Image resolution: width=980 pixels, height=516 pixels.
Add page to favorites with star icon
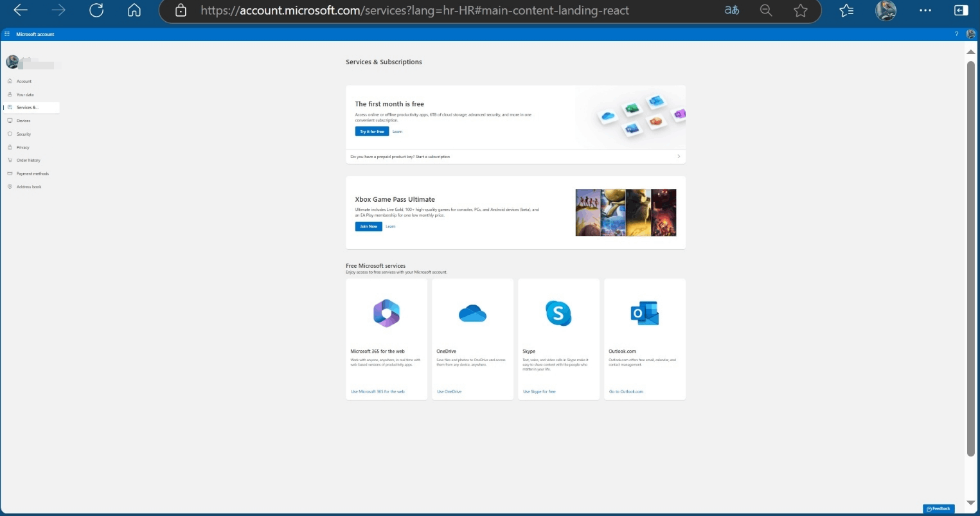point(800,10)
